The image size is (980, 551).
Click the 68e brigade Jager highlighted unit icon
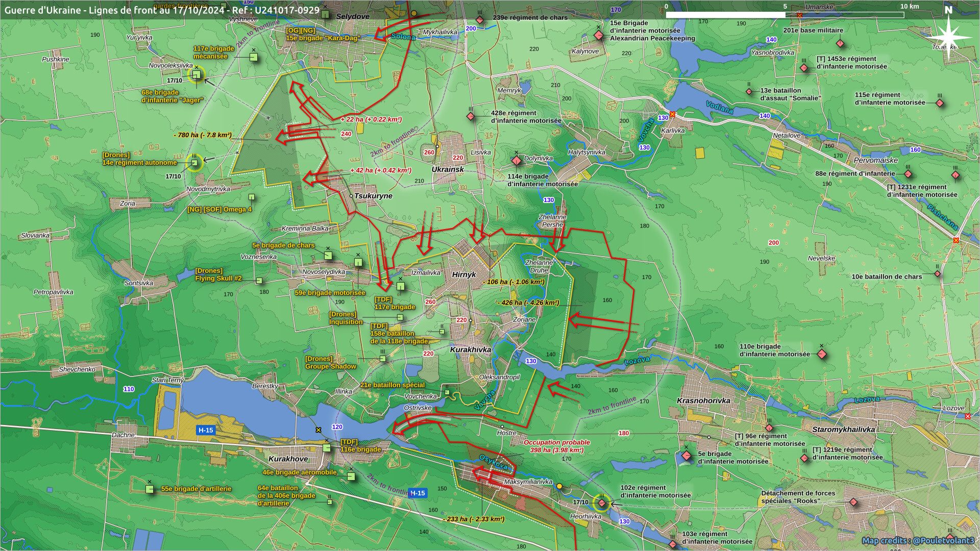coord(196,74)
